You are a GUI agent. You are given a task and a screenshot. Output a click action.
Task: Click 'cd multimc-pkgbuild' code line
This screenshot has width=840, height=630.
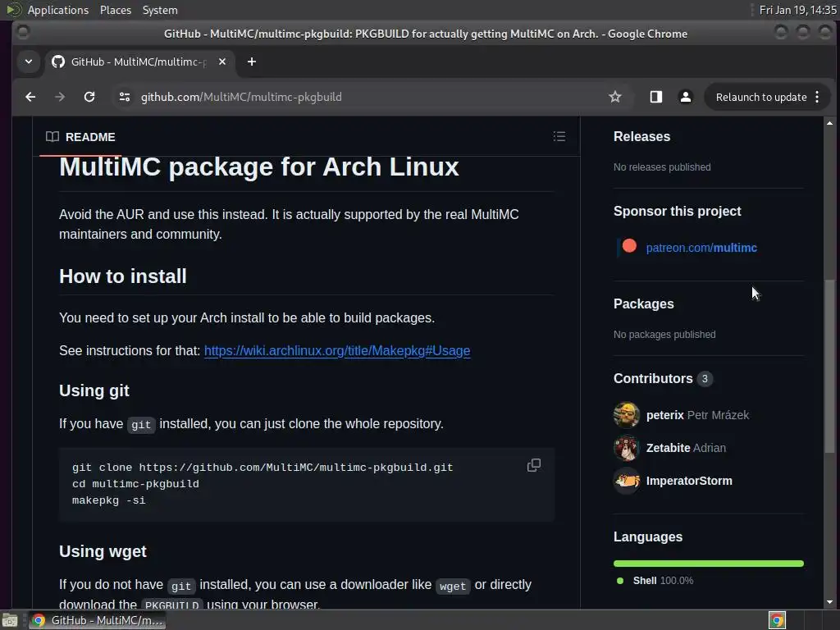click(x=135, y=484)
